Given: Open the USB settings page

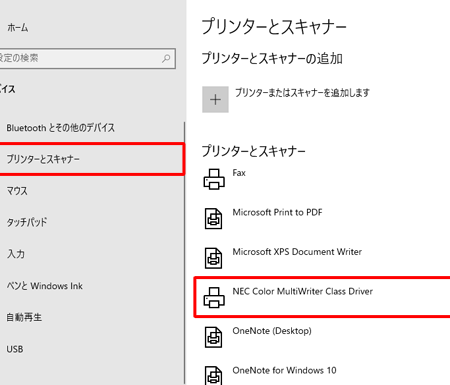Looking at the screenshot, I should point(15,349).
